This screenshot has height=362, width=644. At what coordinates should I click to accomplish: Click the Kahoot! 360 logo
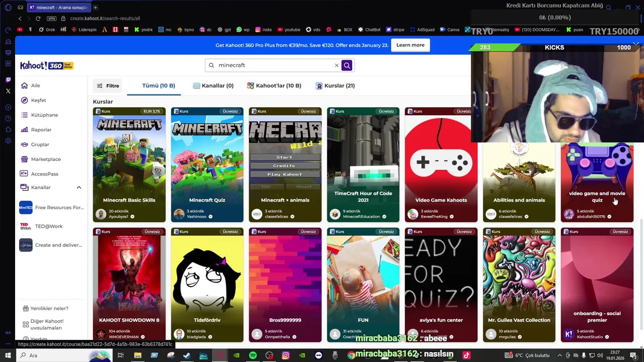point(47,65)
